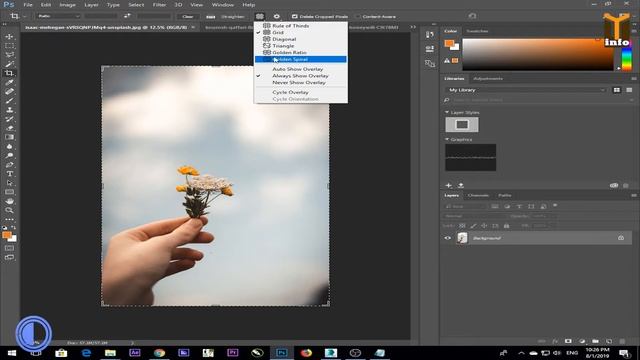Image resolution: width=640 pixels, height=360 pixels.
Task: Open crop settings gear icon
Action: 276,16
